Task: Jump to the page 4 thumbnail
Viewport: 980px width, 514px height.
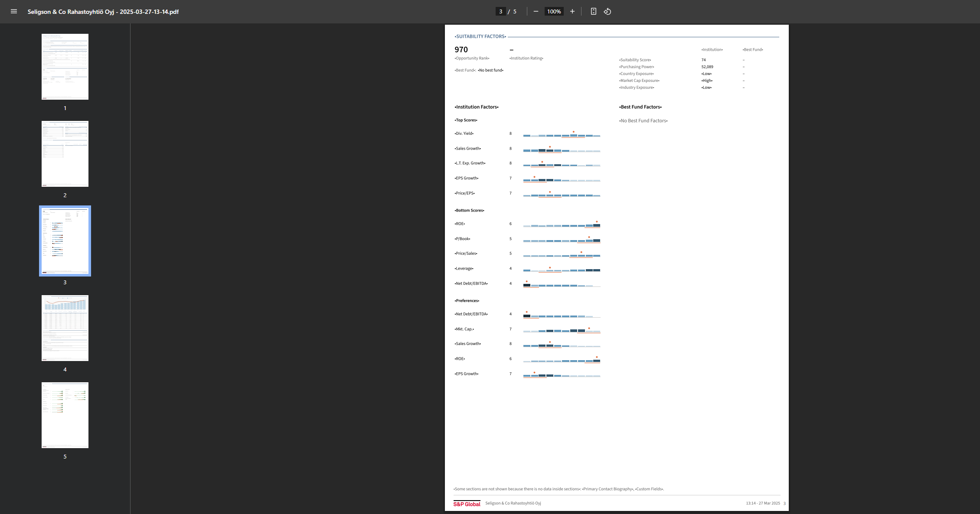Action: [x=65, y=328]
